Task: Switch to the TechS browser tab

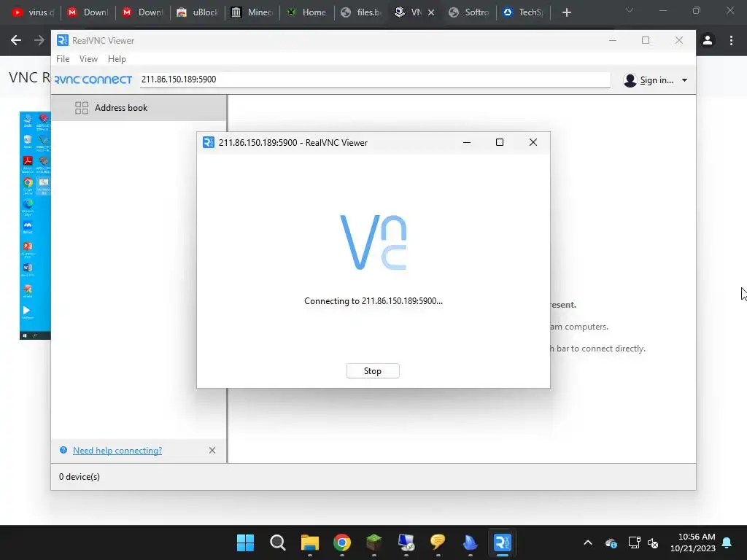Action: click(x=523, y=12)
